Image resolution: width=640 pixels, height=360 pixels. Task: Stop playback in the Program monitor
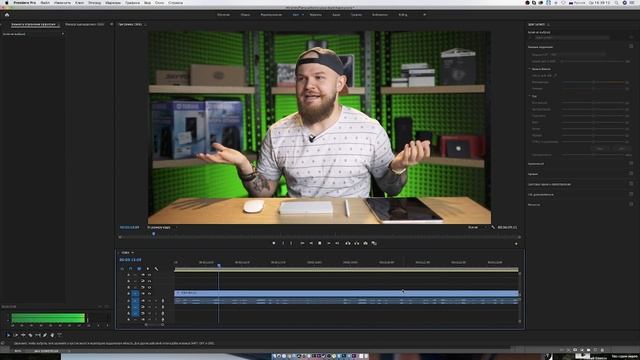point(320,243)
